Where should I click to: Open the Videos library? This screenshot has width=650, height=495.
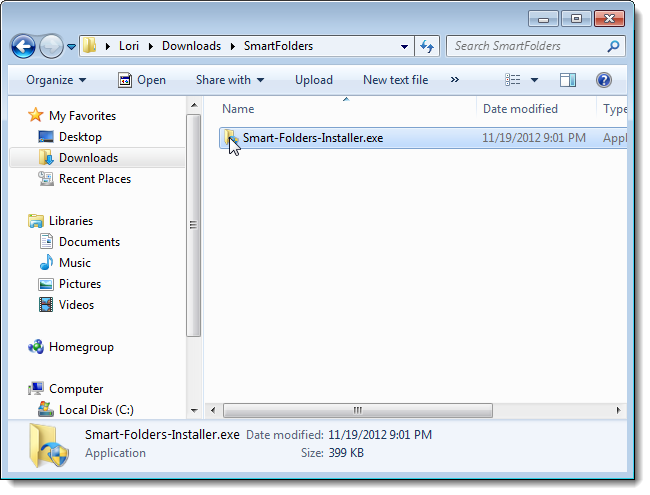[x=76, y=305]
